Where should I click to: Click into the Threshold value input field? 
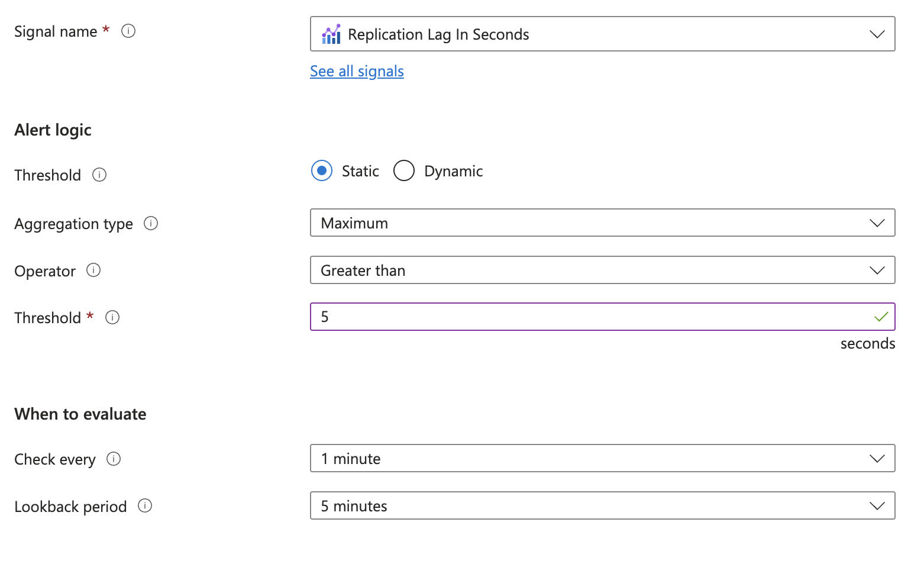[x=592, y=317]
